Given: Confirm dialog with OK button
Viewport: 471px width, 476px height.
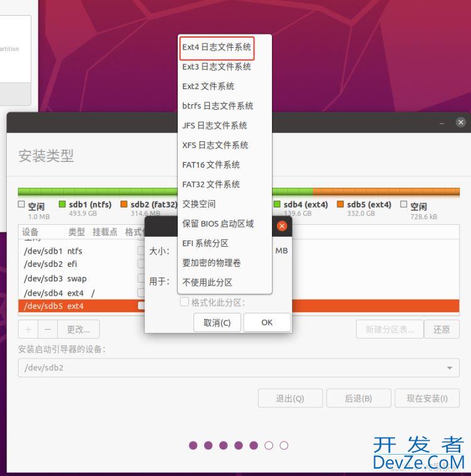Looking at the screenshot, I should click(267, 322).
